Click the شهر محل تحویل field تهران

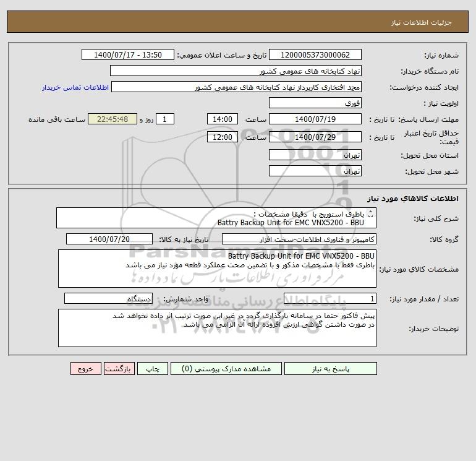coord(315,171)
